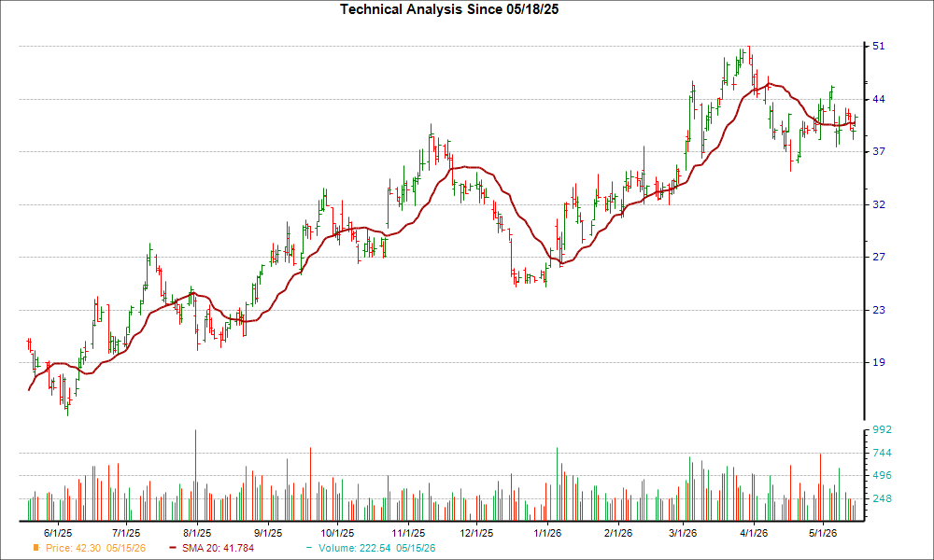This screenshot has width=934, height=560.
Task: Click the 5/1/26 date label
Action: [x=823, y=533]
